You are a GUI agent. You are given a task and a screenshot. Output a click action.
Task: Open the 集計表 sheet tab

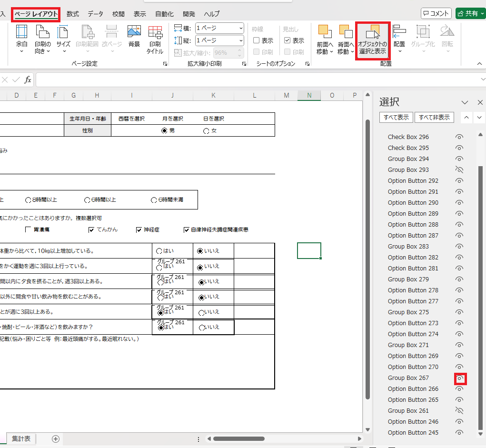21,438
